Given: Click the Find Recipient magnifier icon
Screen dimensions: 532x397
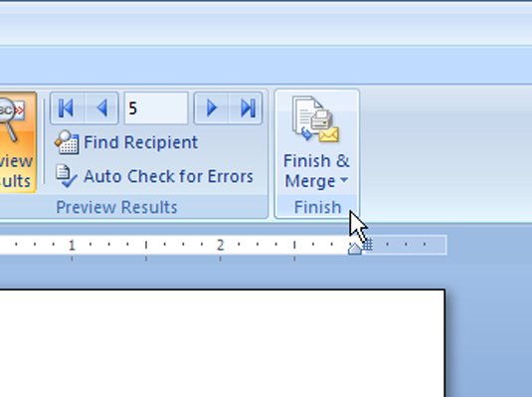Looking at the screenshot, I should 67,142.
